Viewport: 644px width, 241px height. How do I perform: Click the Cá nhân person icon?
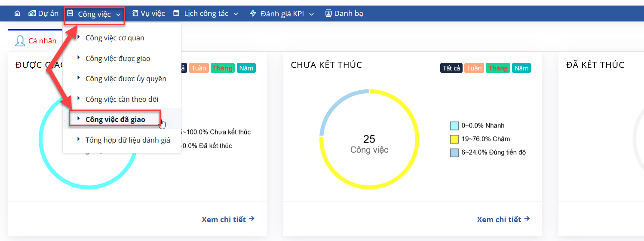click(20, 41)
